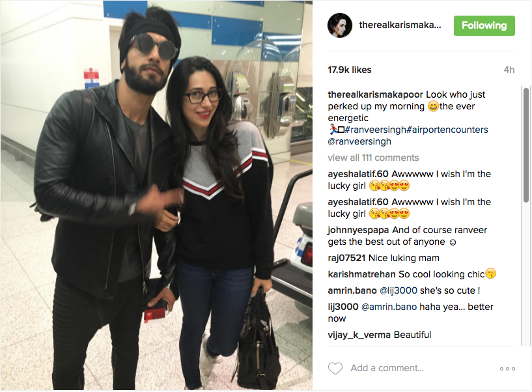The width and height of the screenshot is (532, 392).
Task: Open the @ranveersingh mention link
Action: click(x=359, y=141)
